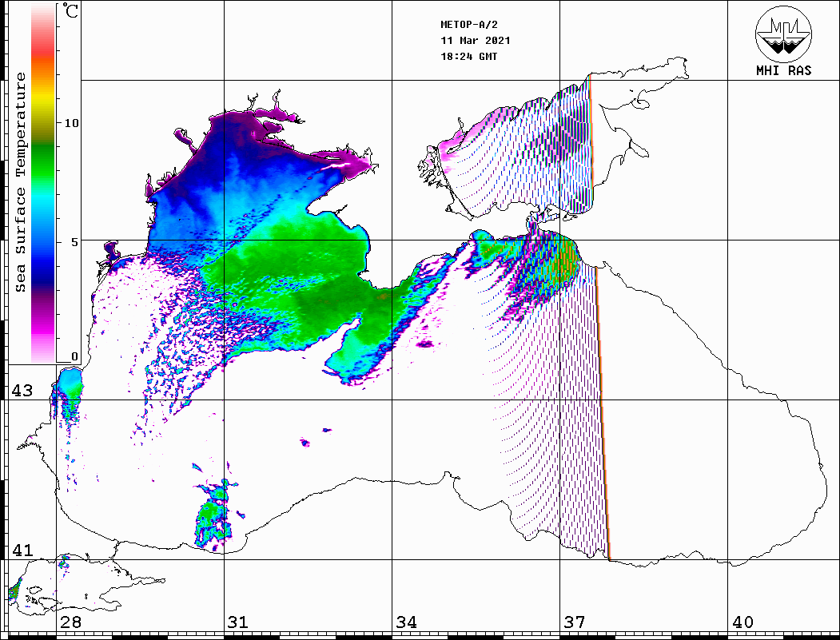Click longitude label '31'

[x=238, y=622]
